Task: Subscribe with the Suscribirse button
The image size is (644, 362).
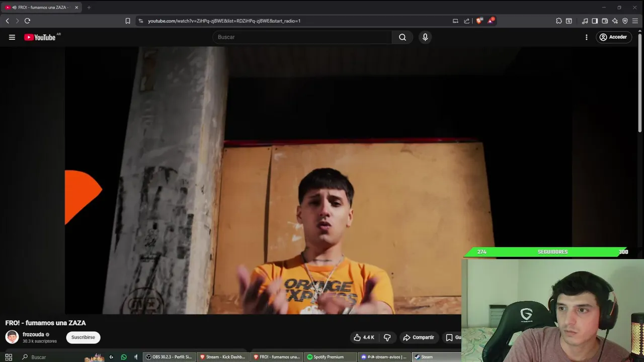Action: (x=83, y=337)
